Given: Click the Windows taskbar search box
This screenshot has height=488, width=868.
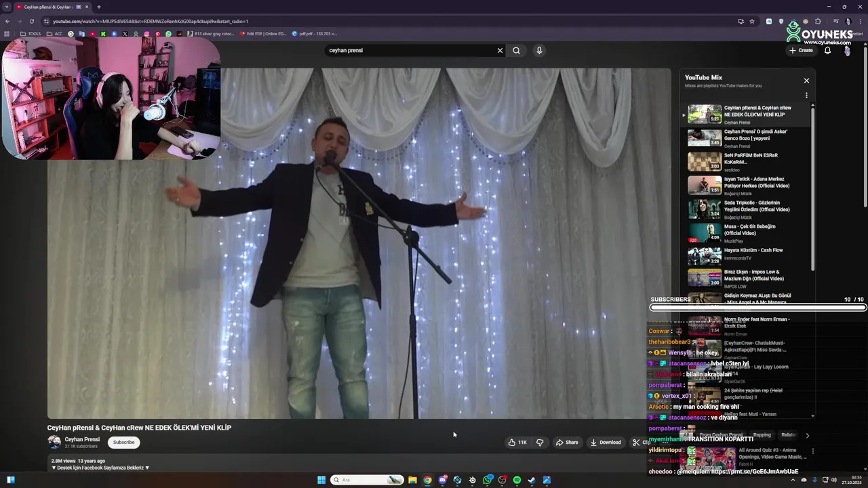Looking at the screenshot, I should 367,480.
